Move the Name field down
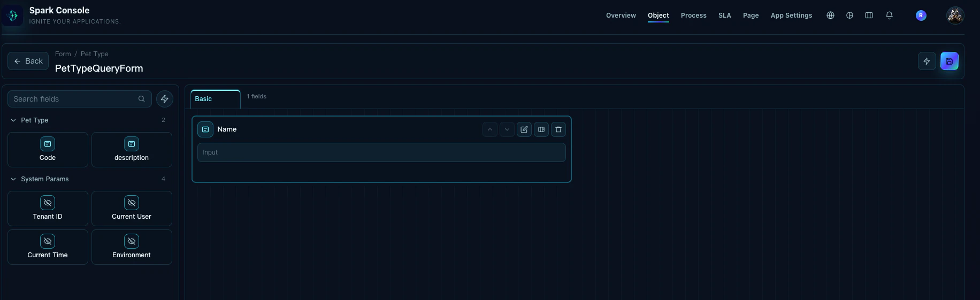Screen dimensions: 980x300 point(507,129)
